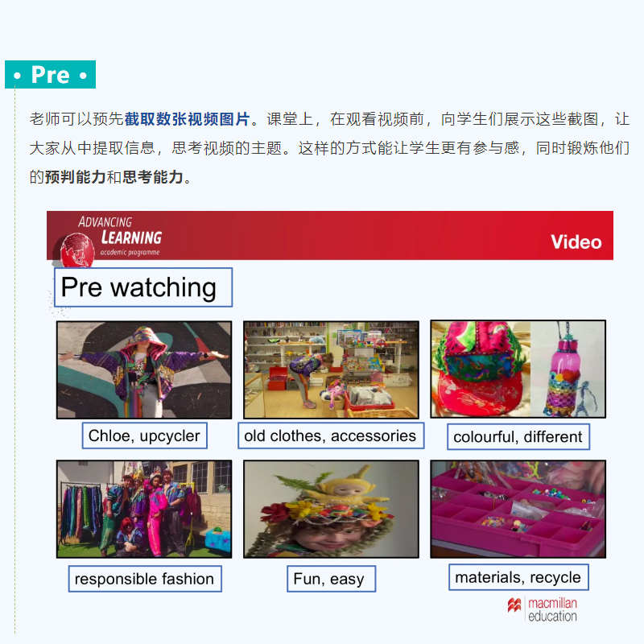Click the Chloe, upcycler caption
Viewport: 644px width, 644px height.
click(145, 436)
